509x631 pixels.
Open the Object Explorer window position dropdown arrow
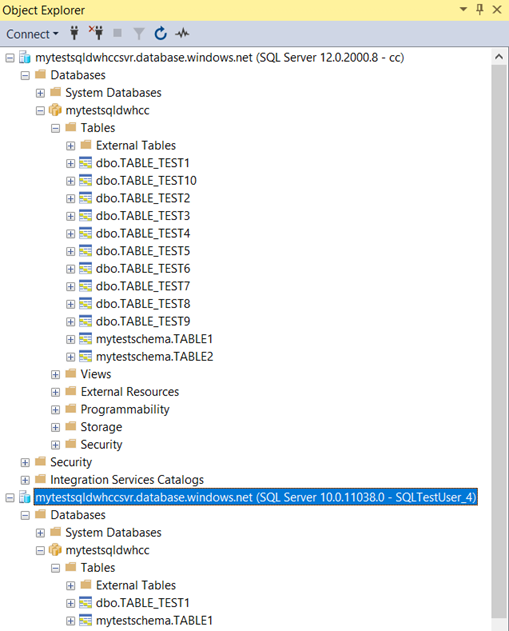tap(463, 9)
